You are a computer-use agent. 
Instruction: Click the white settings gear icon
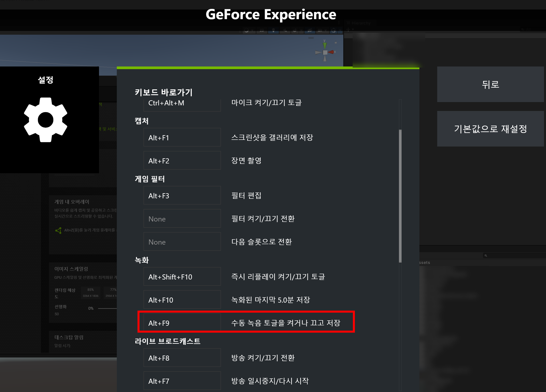(45, 120)
